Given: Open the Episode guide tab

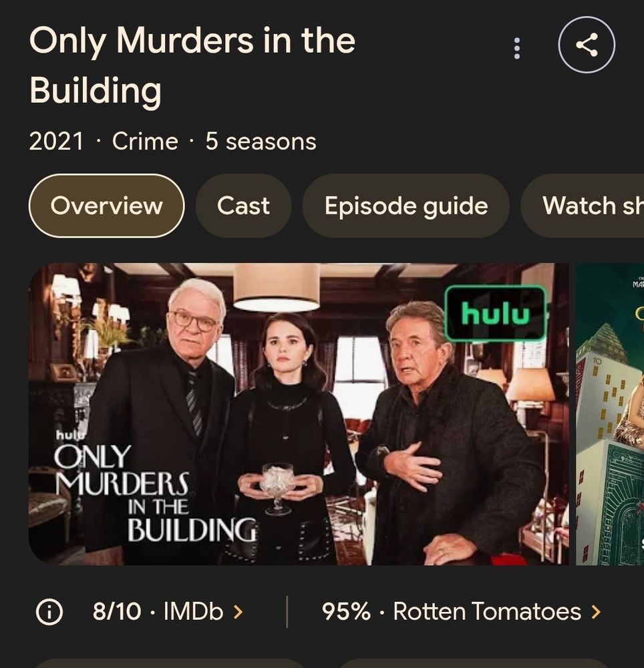Looking at the screenshot, I should 406,206.
